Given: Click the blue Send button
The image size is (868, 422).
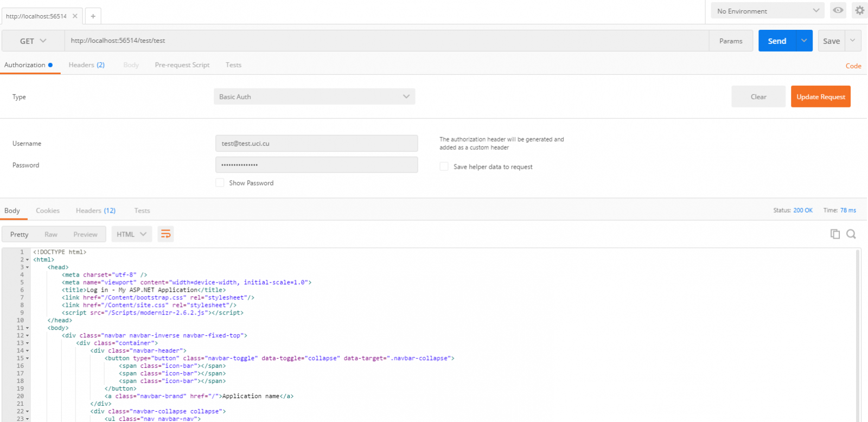Looking at the screenshot, I should coord(777,41).
